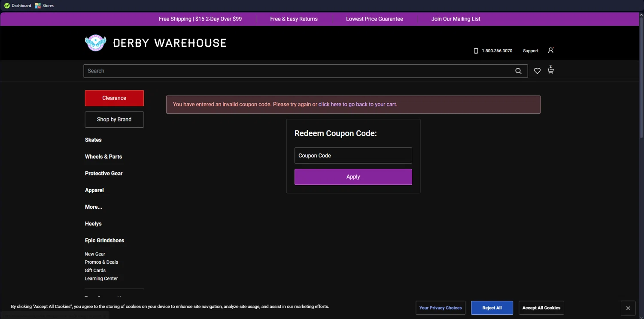Viewport: 644px width, 319px height.
Task: Click the page vertical scrollbar
Action: 642,78
